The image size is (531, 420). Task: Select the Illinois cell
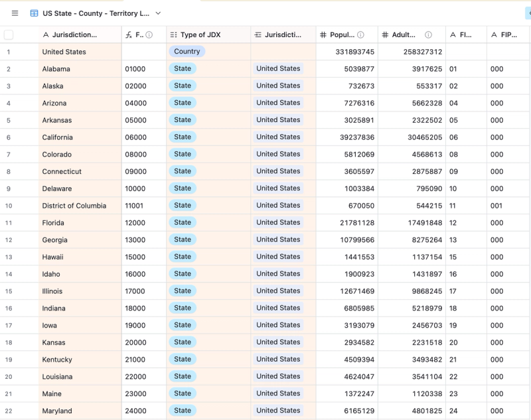click(80, 291)
